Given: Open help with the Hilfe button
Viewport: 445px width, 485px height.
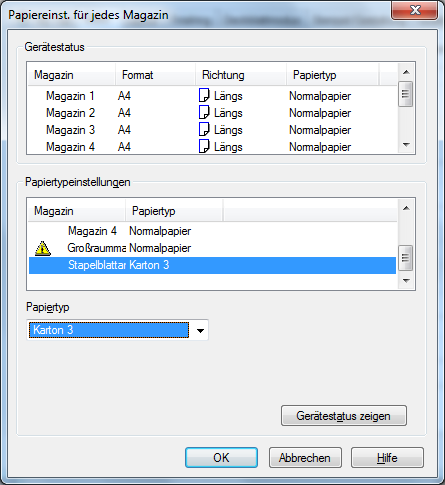Looking at the screenshot, I should point(387,458).
